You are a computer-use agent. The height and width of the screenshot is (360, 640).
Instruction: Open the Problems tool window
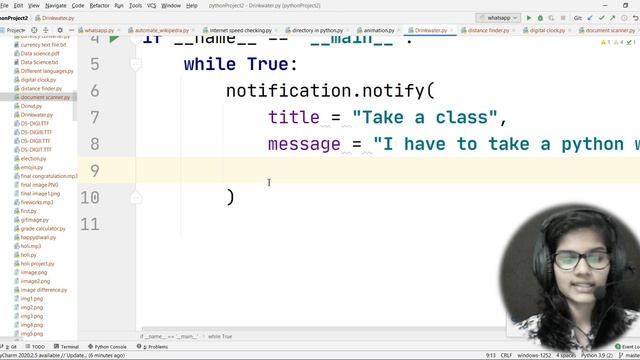[152, 347]
